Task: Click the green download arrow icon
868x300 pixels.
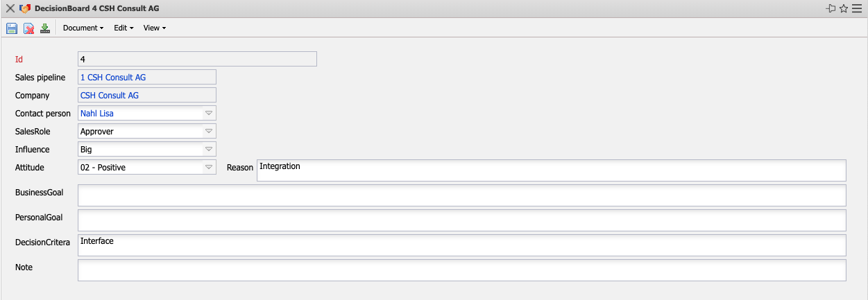Action: point(45,28)
